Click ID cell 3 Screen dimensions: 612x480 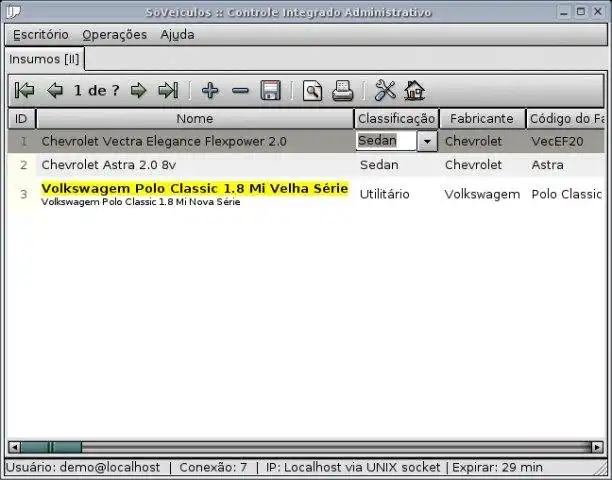tap(23, 194)
